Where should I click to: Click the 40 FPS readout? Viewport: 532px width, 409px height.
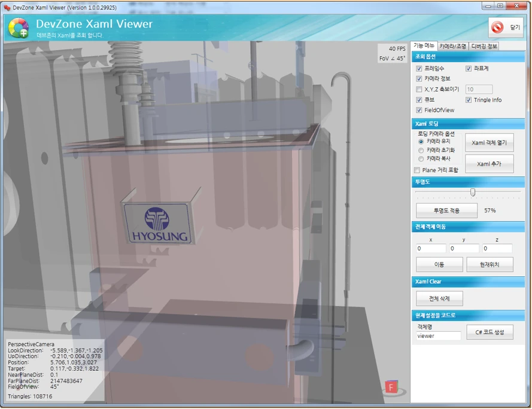click(397, 49)
